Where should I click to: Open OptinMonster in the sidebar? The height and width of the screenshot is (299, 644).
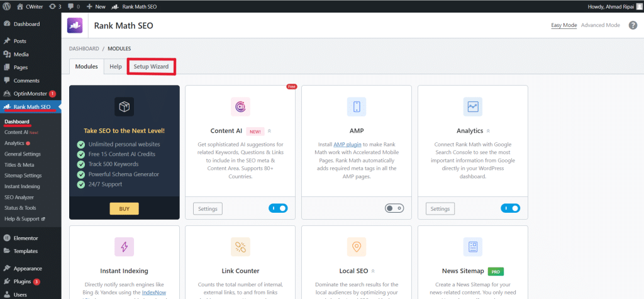tap(30, 93)
